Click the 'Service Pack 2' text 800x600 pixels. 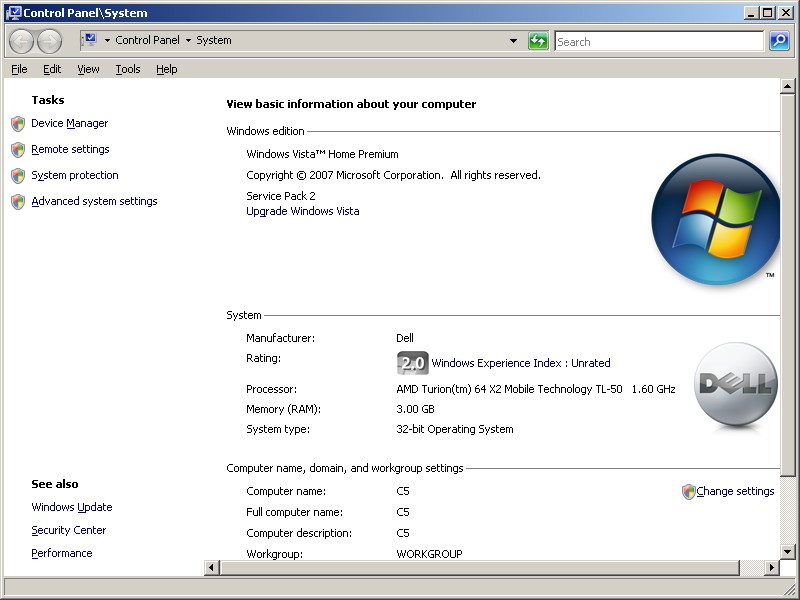tap(281, 196)
